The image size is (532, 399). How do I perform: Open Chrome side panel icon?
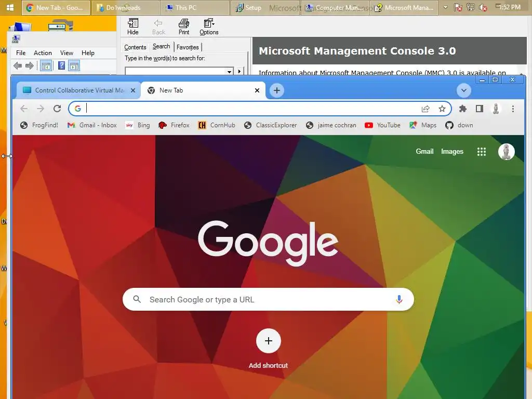[480, 109]
